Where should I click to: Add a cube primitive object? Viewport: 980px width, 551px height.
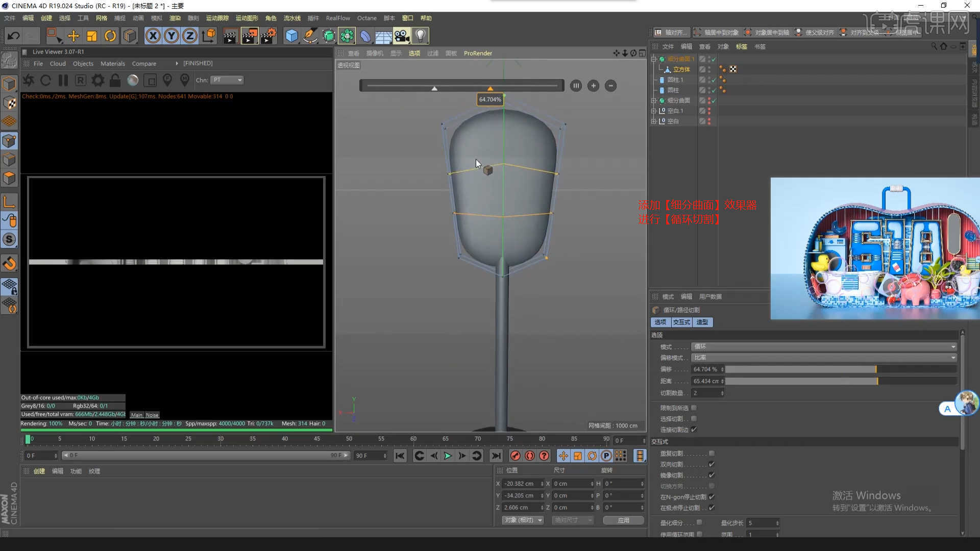tap(291, 36)
